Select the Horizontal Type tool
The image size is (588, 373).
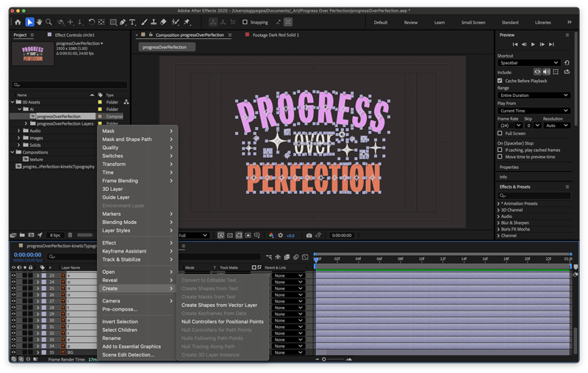pyautogui.click(x=132, y=22)
